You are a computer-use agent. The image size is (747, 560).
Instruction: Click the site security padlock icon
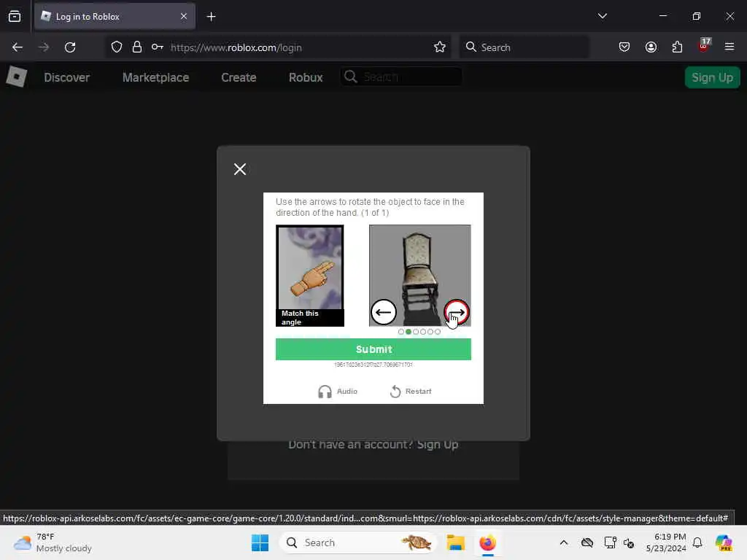point(137,47)
